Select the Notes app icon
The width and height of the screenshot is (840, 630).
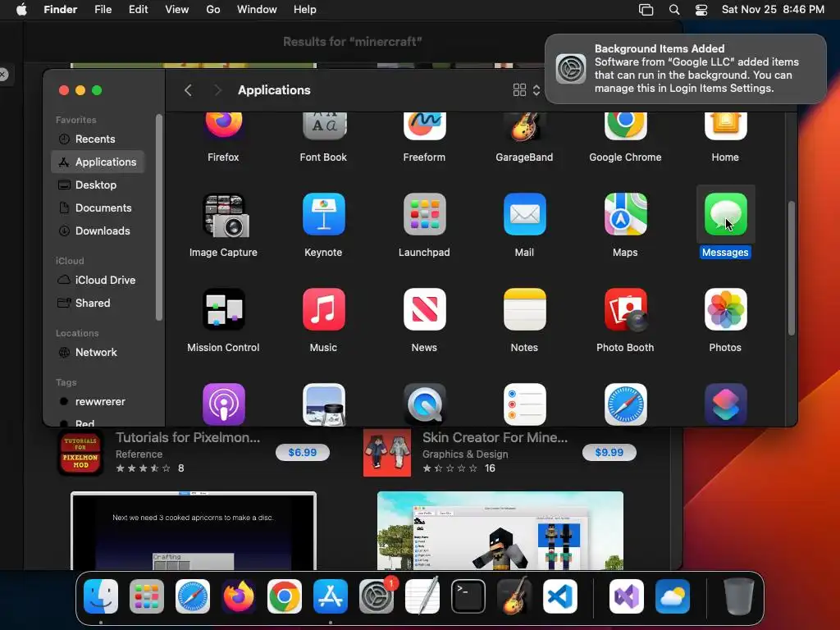coord(524,309)
